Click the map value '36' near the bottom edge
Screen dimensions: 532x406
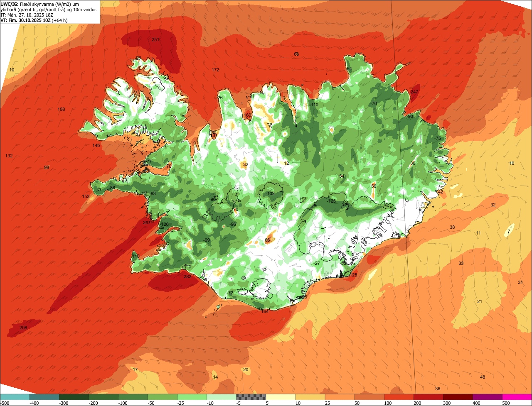pyautogui.click(x=438, y=389)
